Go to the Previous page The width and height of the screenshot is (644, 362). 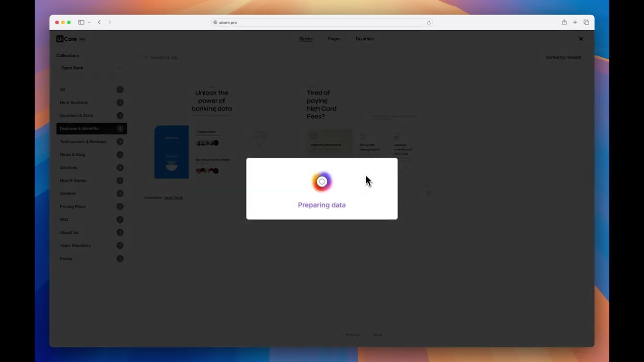pyautogui.click(x=352, y=335)
